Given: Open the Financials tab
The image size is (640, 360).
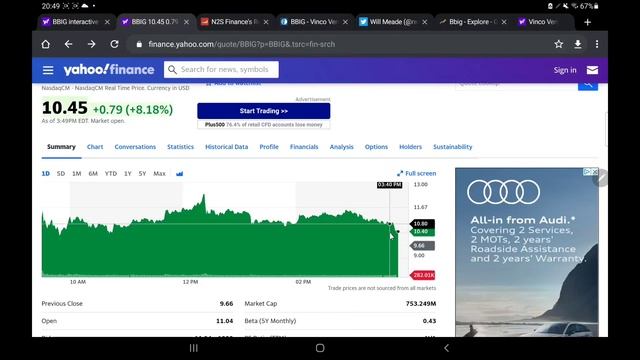Looking at the screenshot, I should [x=304, y=147].
